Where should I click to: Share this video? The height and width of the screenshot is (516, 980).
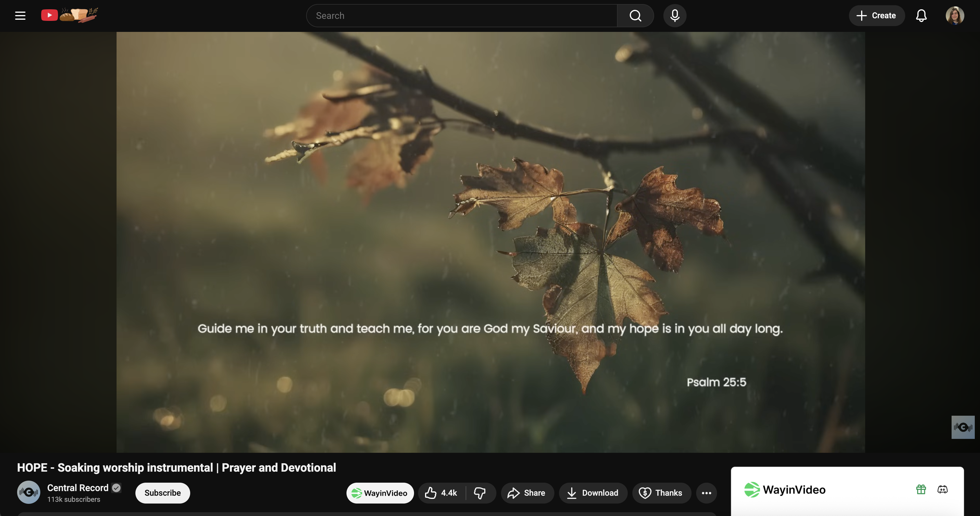pos(527,493)
